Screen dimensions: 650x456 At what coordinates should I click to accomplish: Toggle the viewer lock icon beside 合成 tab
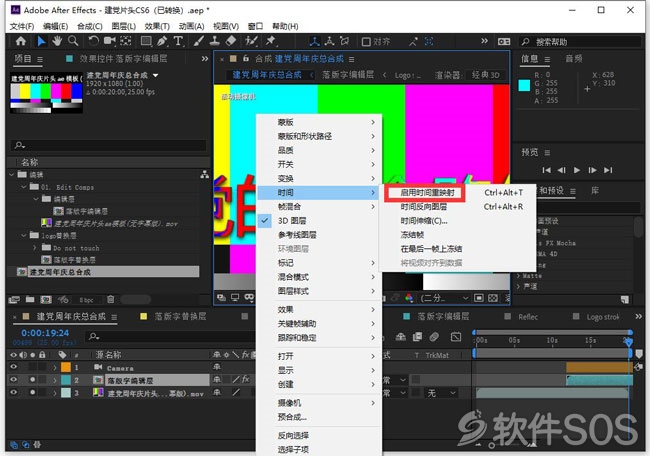(x=245, y=58)
